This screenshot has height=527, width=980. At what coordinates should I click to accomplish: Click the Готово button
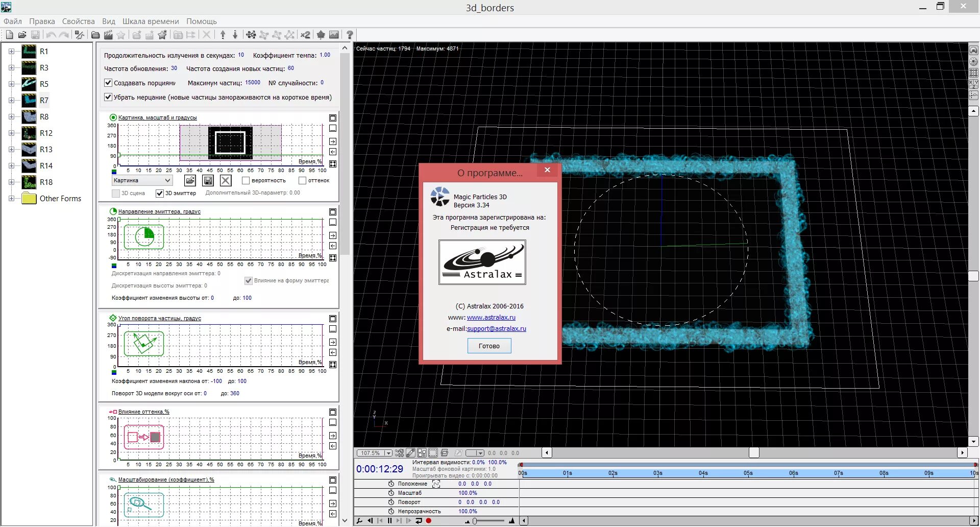click(x=489, y=346)
